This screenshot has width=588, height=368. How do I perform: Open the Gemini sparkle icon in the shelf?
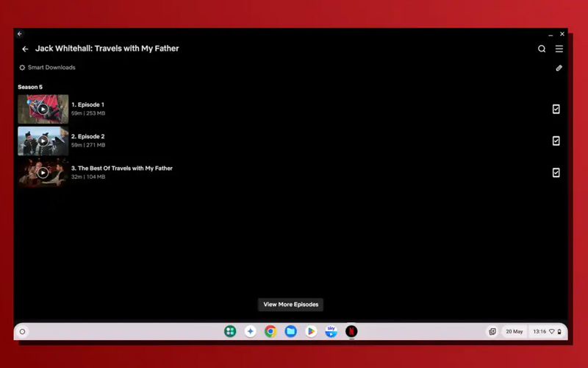[x=250, y=331]
